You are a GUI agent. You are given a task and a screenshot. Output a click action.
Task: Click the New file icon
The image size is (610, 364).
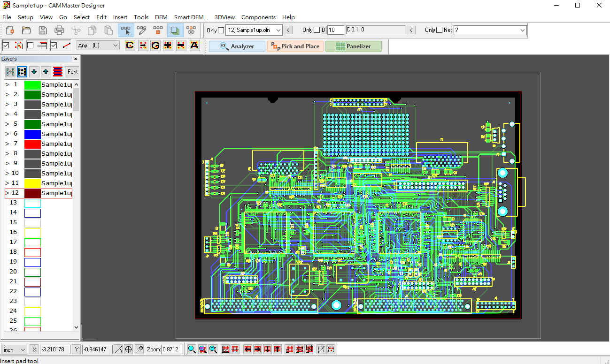[x=10, y=30]
